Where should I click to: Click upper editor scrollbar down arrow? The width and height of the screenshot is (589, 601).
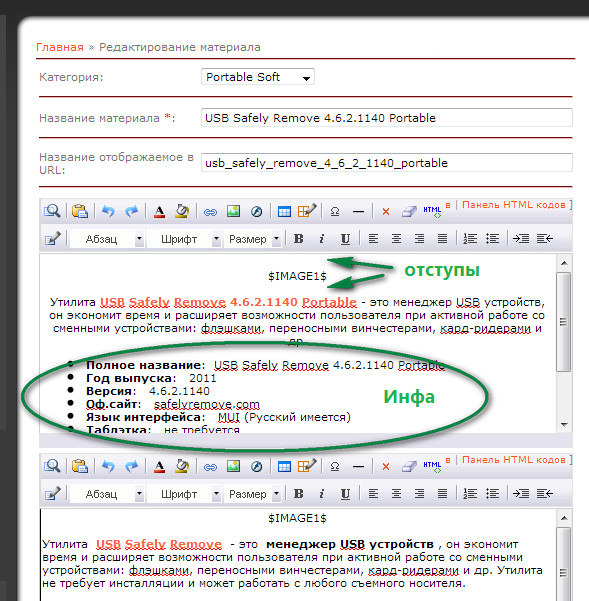pos(564,424)
